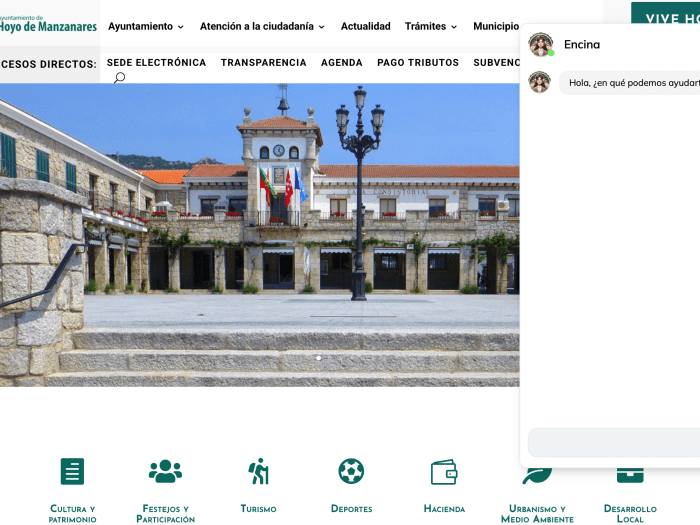The image size is (700, 525).
Task: Select the Deportes soccer ball icon
Action: click(x=351, y=471)
